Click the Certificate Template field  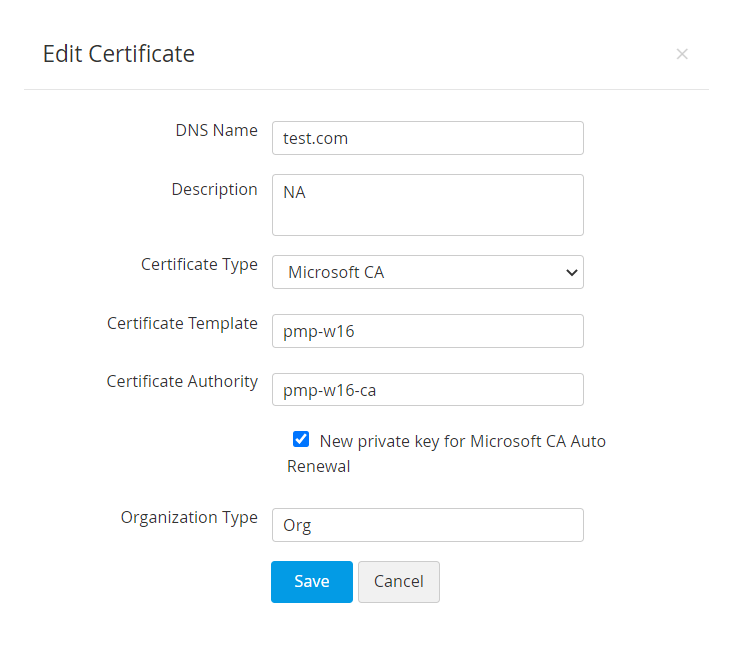pos(427,331)
